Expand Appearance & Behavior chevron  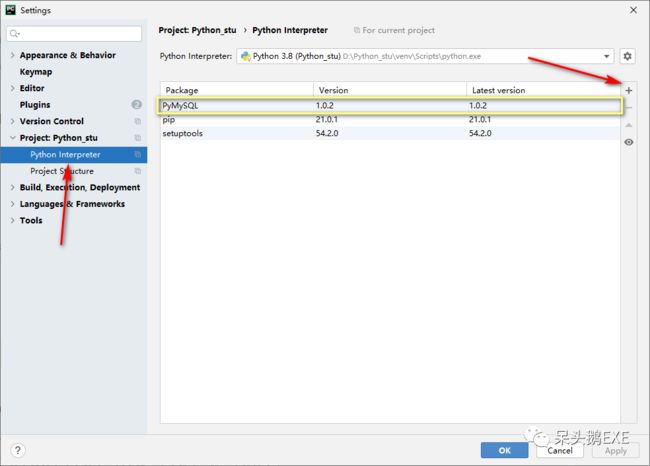click(x=12, y=55)
